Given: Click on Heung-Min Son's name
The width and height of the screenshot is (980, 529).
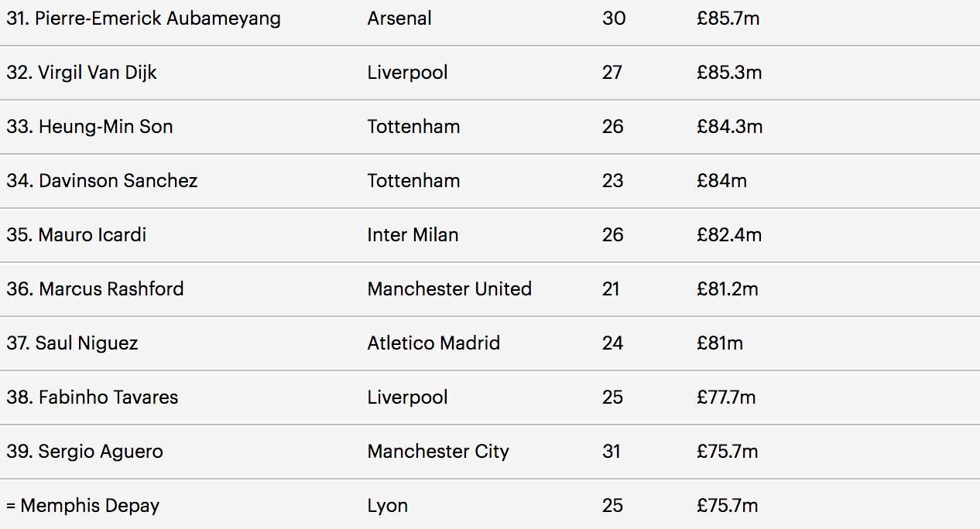Looking at the screenshot, I should point(89,127).
